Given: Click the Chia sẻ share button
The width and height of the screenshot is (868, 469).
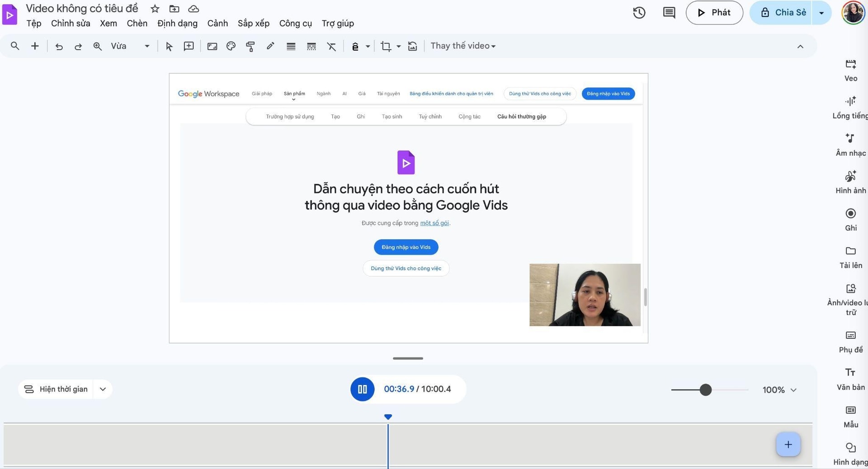Looking at the screenshot, I should [x=782, y=13].
